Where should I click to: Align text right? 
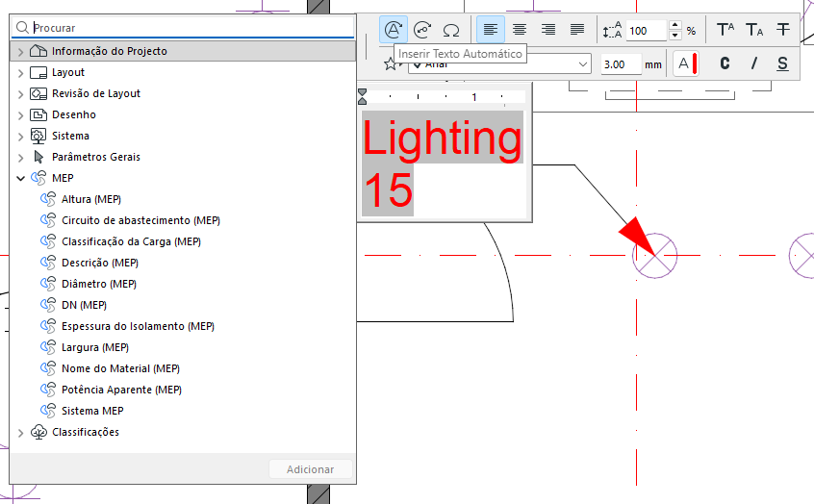548,30
